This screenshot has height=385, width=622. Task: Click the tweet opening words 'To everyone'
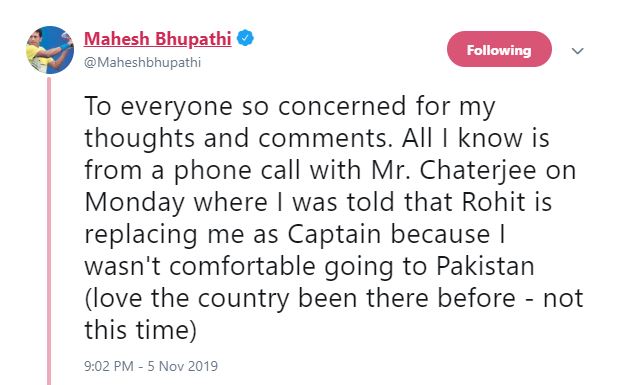pos(158,107)
